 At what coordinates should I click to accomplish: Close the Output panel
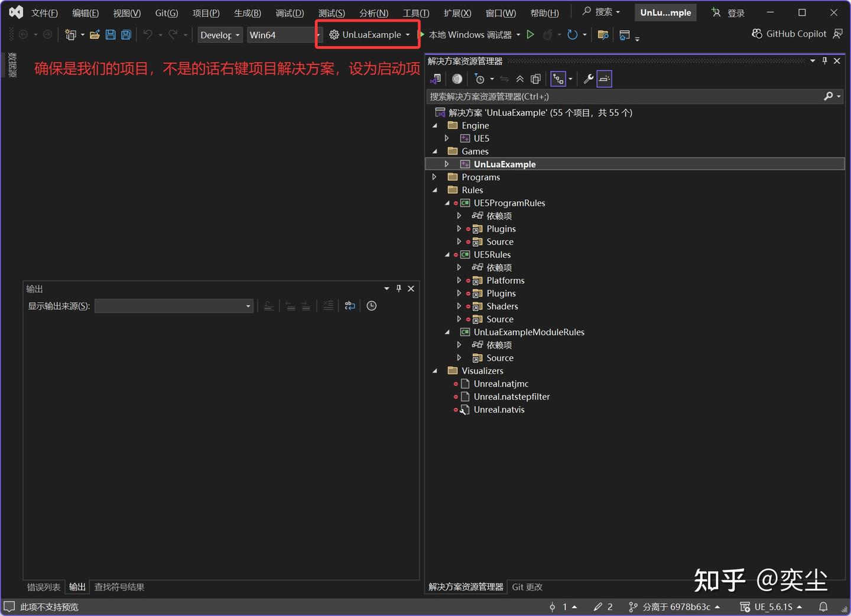tap(411, 288)
